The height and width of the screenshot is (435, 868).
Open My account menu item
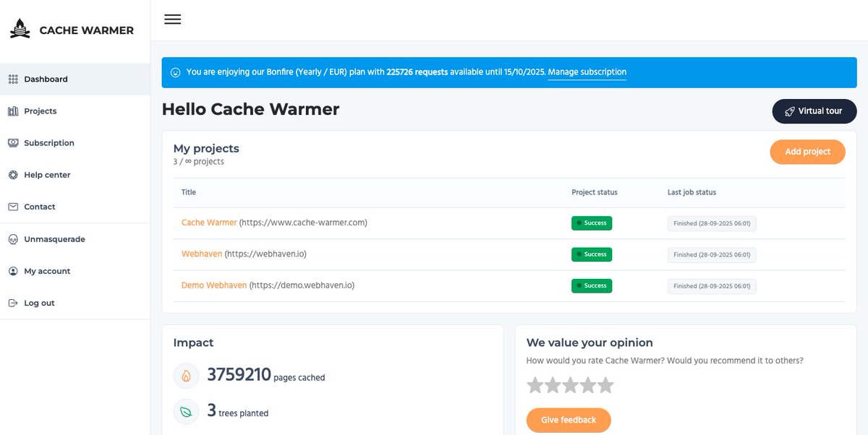[x=75, y=271]
